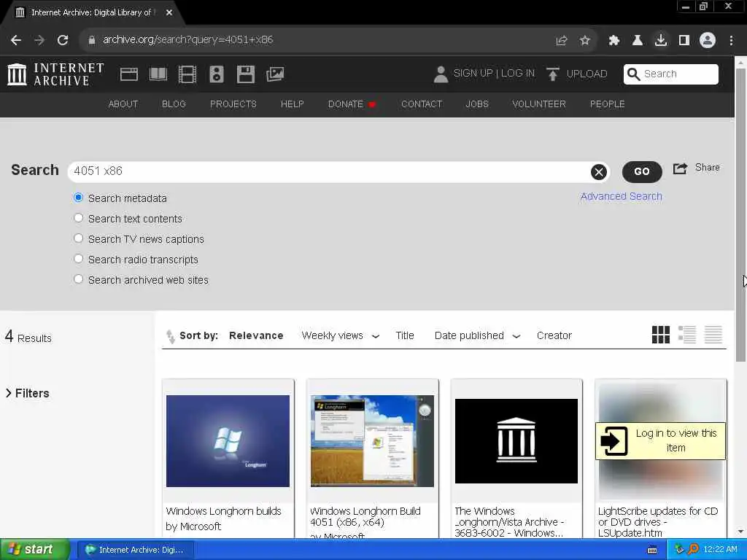Viewport: 747px width, 560px height.
Task: Open the Software floppy disk icon
Action: pos(246,74)
